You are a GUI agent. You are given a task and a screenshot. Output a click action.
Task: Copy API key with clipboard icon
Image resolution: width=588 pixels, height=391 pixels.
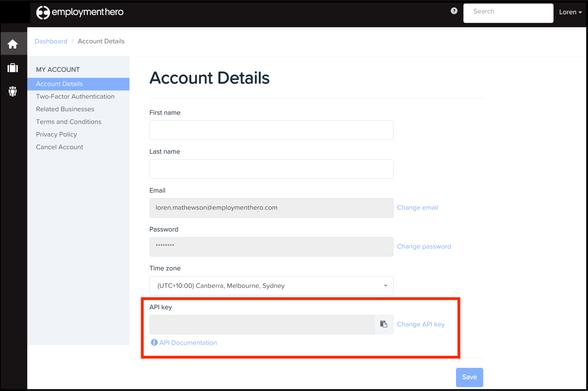[x=384, y=324]
